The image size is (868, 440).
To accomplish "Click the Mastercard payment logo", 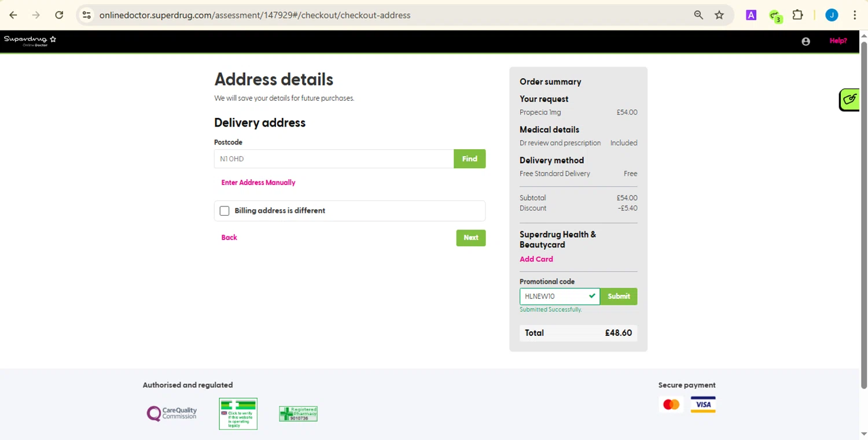I will tap(671, 405).
